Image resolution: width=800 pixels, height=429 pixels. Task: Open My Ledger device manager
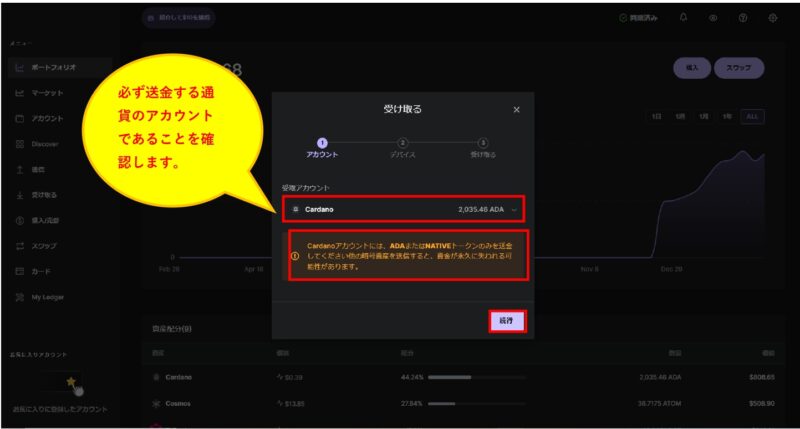pos(49,297)
